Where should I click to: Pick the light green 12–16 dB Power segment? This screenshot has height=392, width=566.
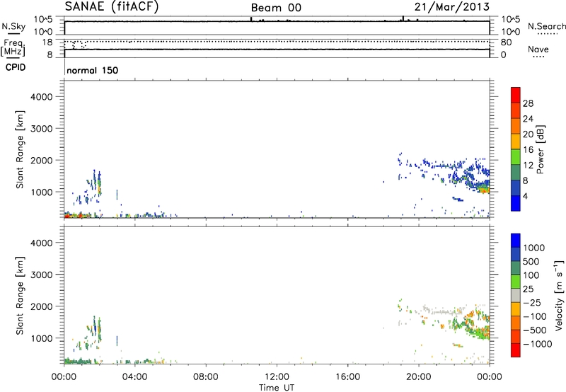516,157
